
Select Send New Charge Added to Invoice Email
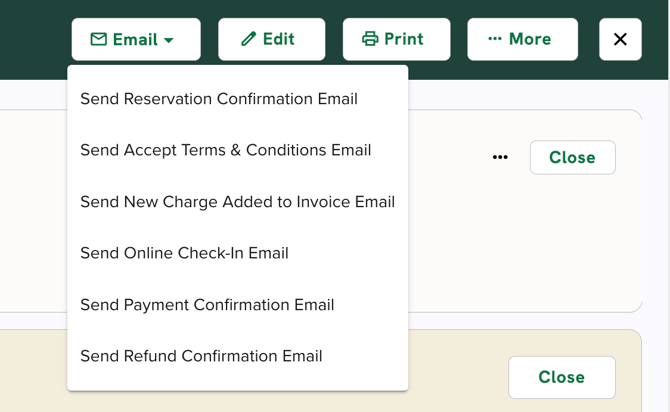coord(238,202)
